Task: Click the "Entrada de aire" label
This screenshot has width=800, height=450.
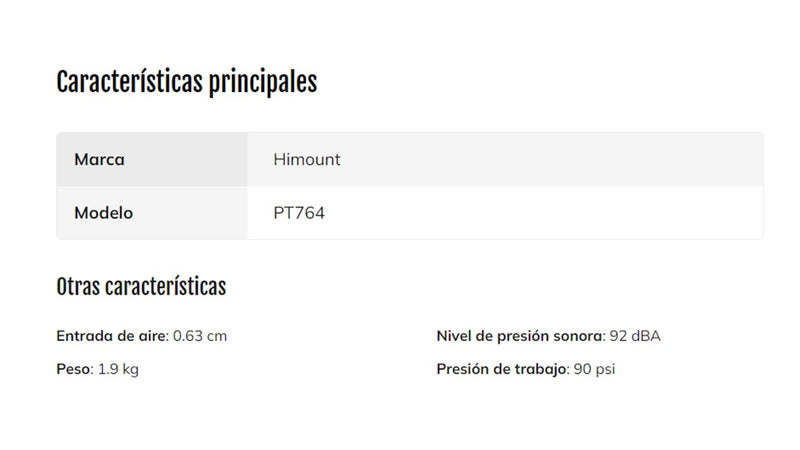Action: (x=111, y=336)
